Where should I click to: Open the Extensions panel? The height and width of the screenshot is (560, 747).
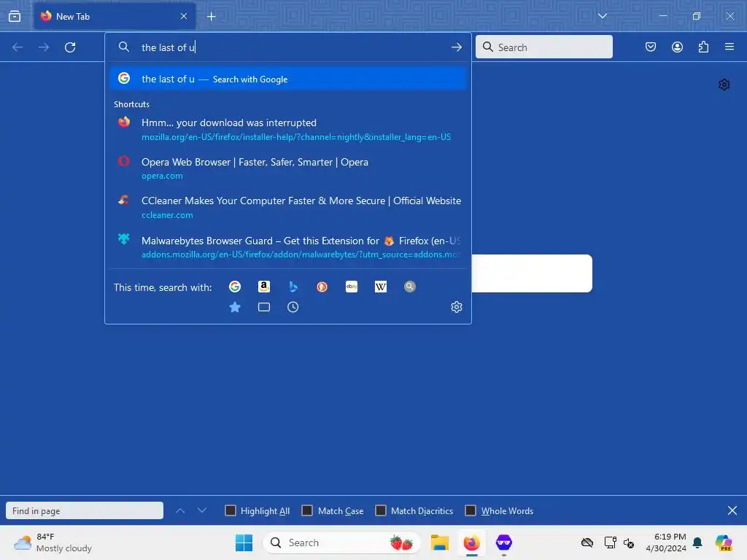click(703, 47)
